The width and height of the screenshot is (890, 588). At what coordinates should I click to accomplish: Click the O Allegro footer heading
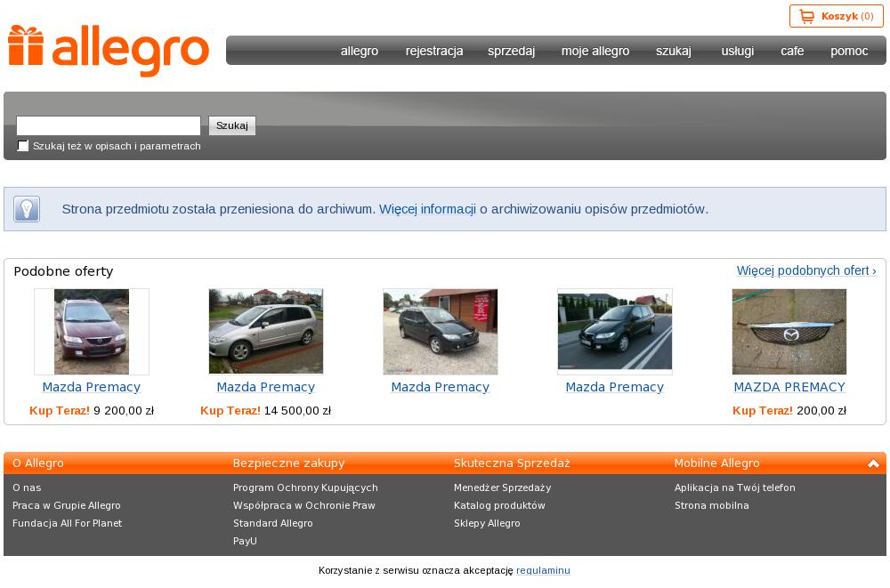[38, 463]
